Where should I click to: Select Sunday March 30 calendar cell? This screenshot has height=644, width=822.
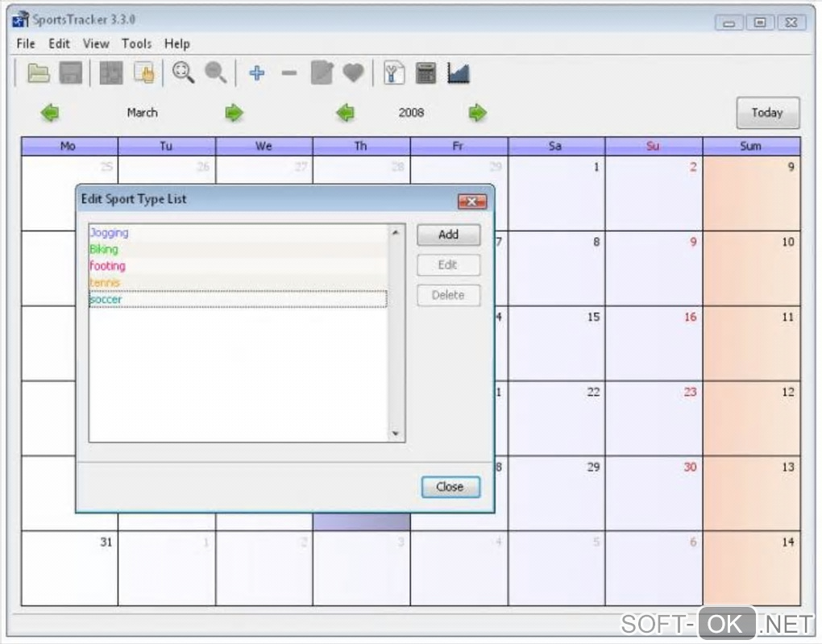[x=654, y=493]
